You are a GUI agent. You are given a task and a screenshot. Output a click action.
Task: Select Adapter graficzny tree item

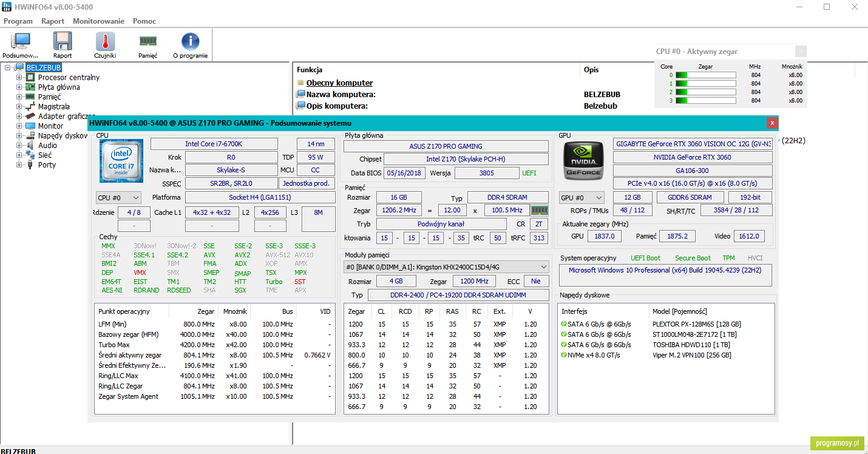pyautogui.click(x=67, y=117)
